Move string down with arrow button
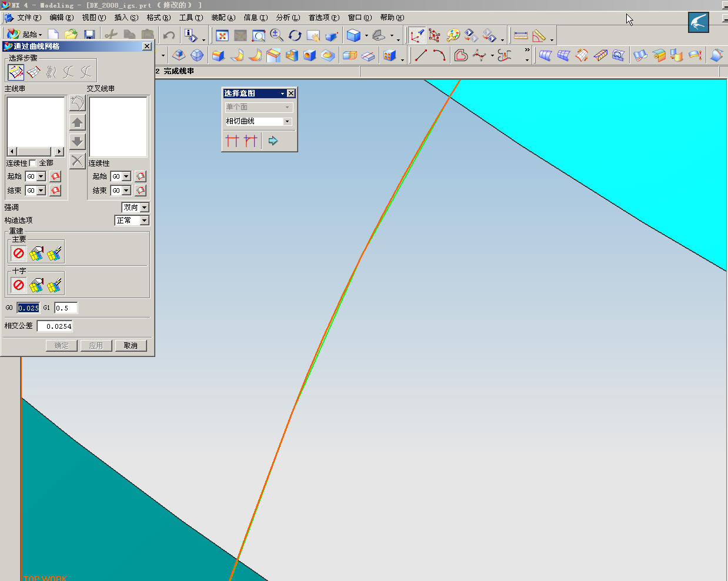 click(x=78, y=141)
